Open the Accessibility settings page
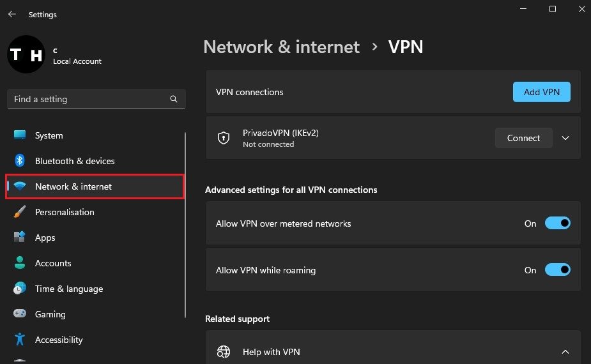This screenshot has width=591, height=364. [x=59, y=340]
